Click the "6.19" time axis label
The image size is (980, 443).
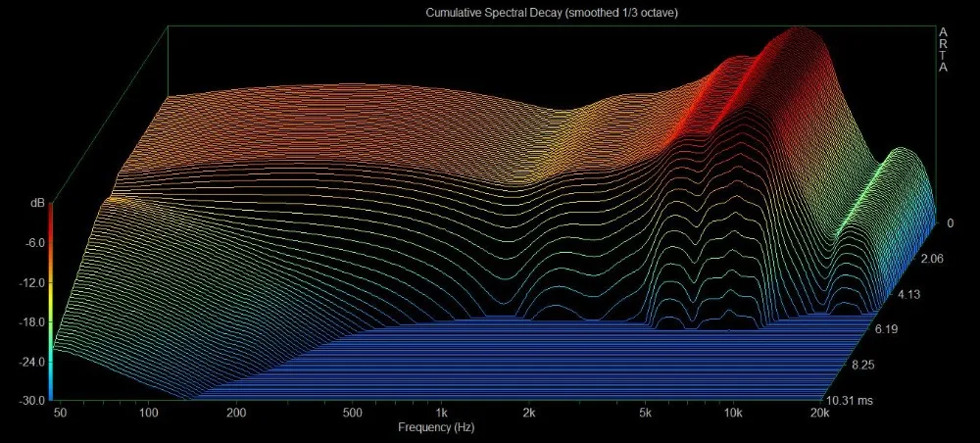coord(887,328)
